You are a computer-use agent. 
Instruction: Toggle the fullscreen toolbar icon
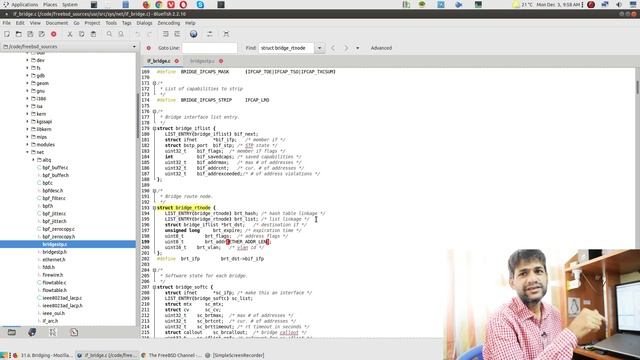coord(226,34)
